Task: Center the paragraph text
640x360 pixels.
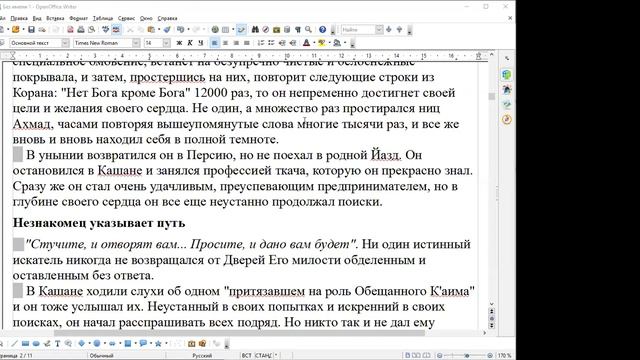Action: [x=225, y=43]
